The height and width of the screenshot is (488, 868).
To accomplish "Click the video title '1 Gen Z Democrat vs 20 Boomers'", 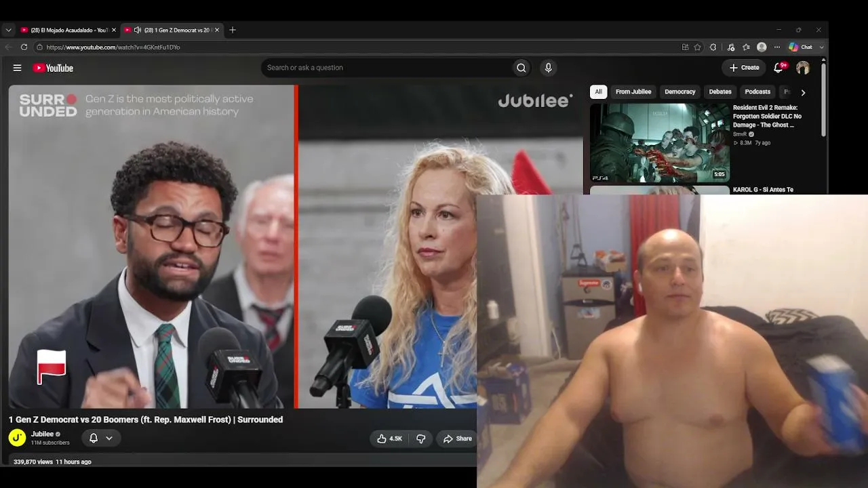I will [x=146, y=420].
